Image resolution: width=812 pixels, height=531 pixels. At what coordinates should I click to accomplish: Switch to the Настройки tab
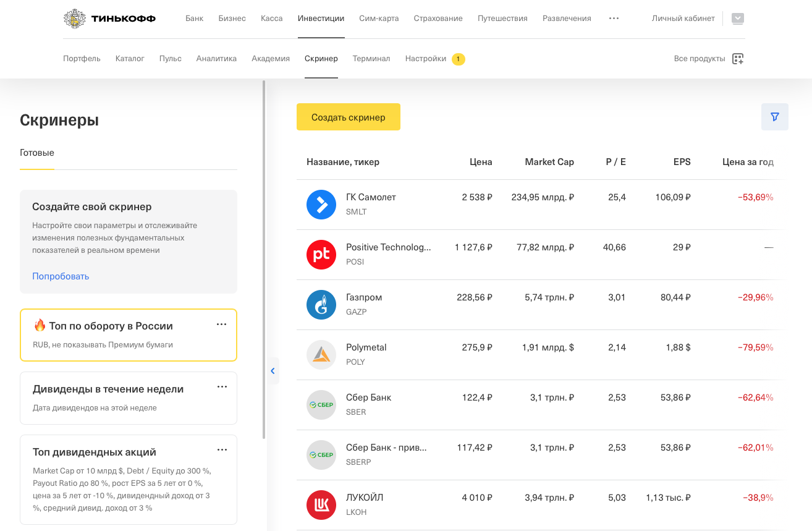(426, 59)
